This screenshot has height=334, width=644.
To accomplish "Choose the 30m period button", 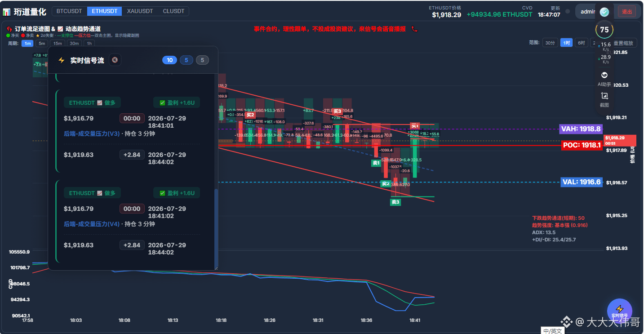I will click(x=74, y=44).
